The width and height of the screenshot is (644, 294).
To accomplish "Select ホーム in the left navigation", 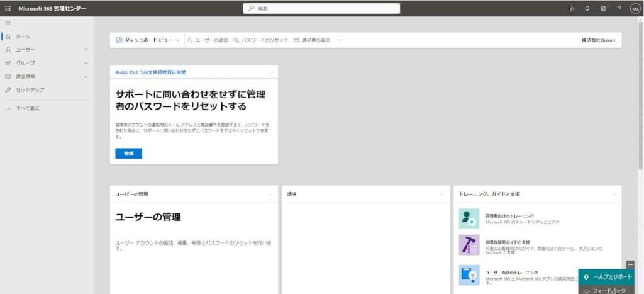I will click(x=23, y=37).
